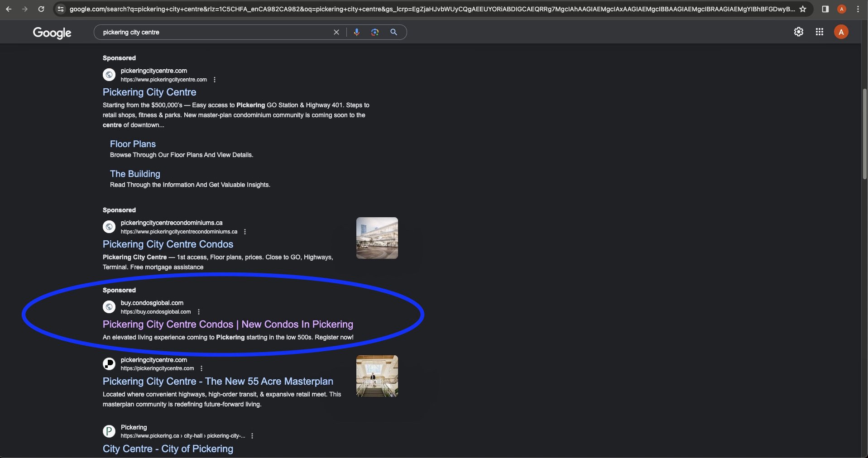Submit search with magnifier icon

[x=393, y=32]
